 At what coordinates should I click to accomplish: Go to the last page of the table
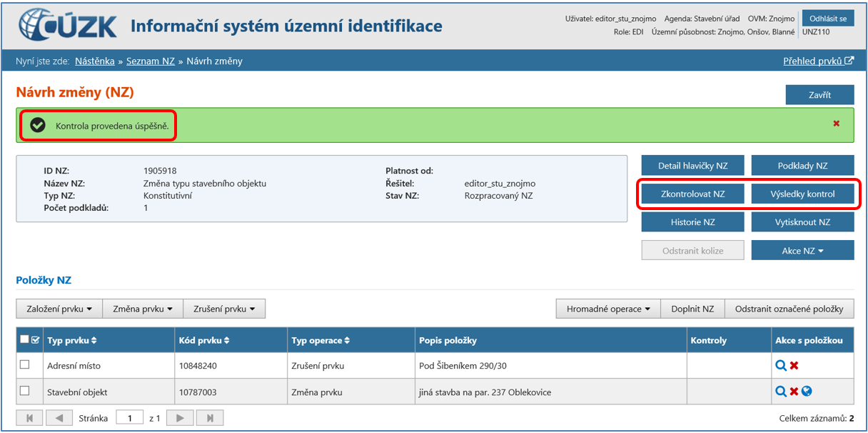point(210,418)
